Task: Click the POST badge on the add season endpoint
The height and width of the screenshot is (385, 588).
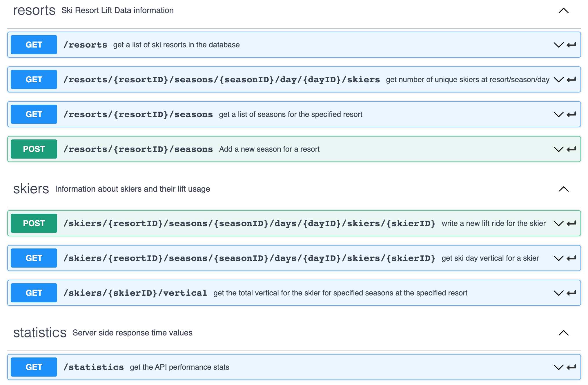Action: [33, 149]
